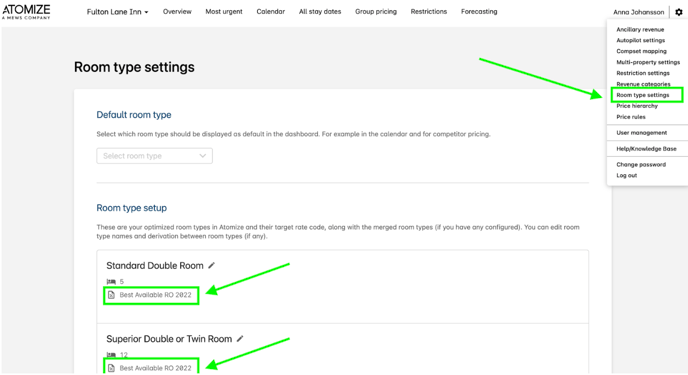This screenshot has height=375, width=688.
Task: Edit Standard Double Room name pencil icon
Action: pos(211,265)
